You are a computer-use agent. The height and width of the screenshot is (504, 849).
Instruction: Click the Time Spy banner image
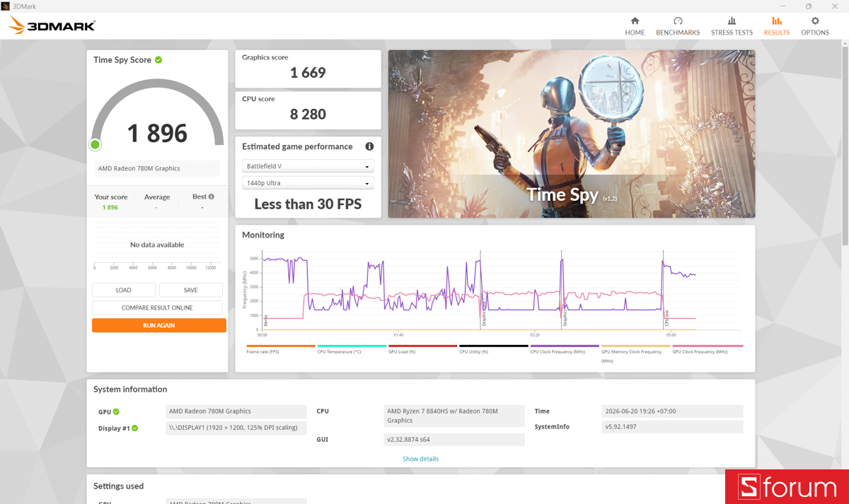(x=572, y=134)
